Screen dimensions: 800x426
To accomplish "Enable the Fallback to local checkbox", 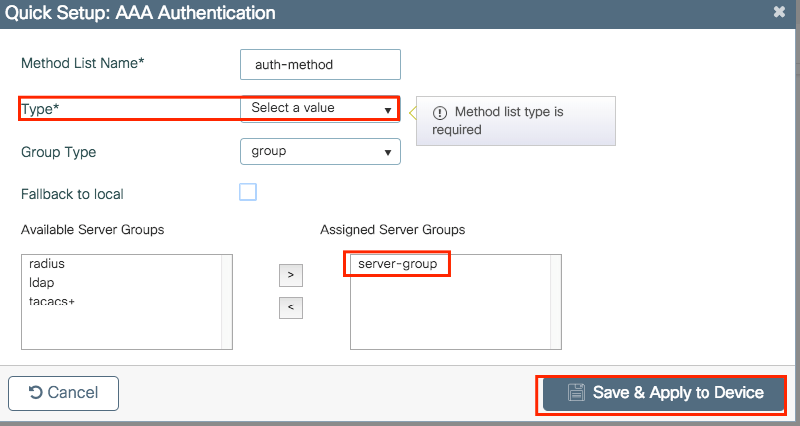I will [248, 192].
